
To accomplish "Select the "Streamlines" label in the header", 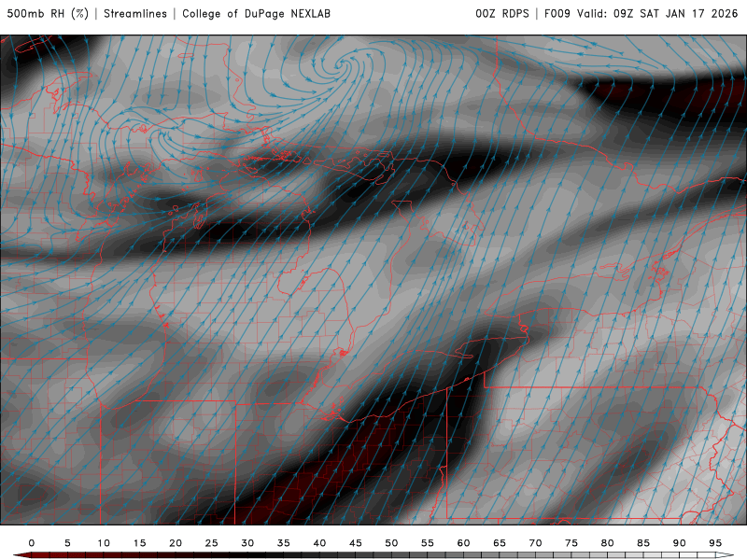I will pos(135,13).
